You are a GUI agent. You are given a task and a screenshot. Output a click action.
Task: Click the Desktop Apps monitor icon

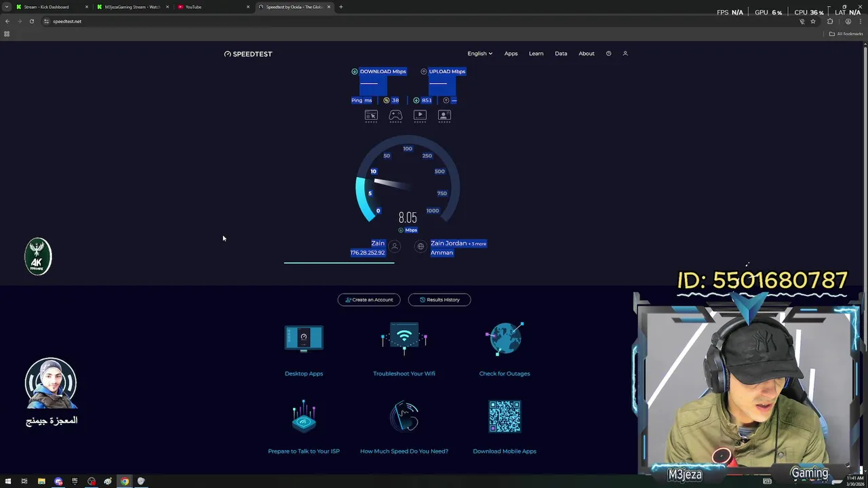[x=304, y=339]
